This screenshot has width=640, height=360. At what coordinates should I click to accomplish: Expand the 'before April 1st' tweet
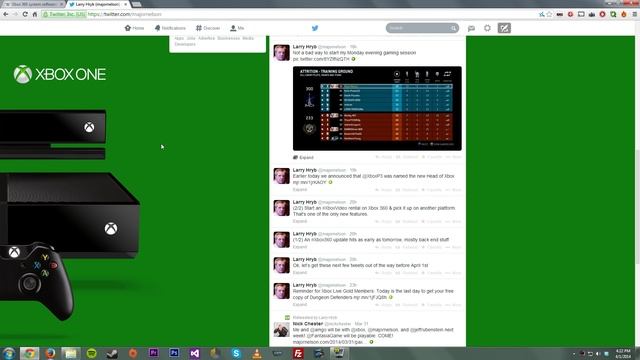tap(300, 272)
